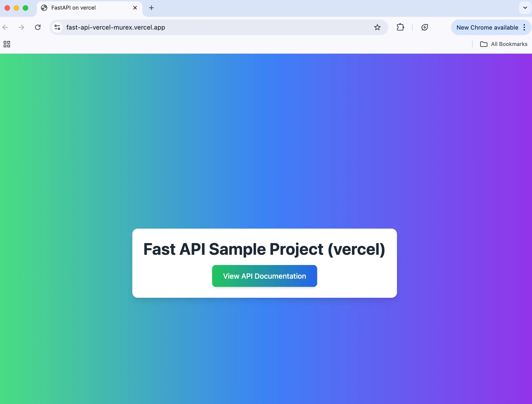532x404 pixels.
Task: Navigate forward with the forward arrow
Action: [21, 27]
